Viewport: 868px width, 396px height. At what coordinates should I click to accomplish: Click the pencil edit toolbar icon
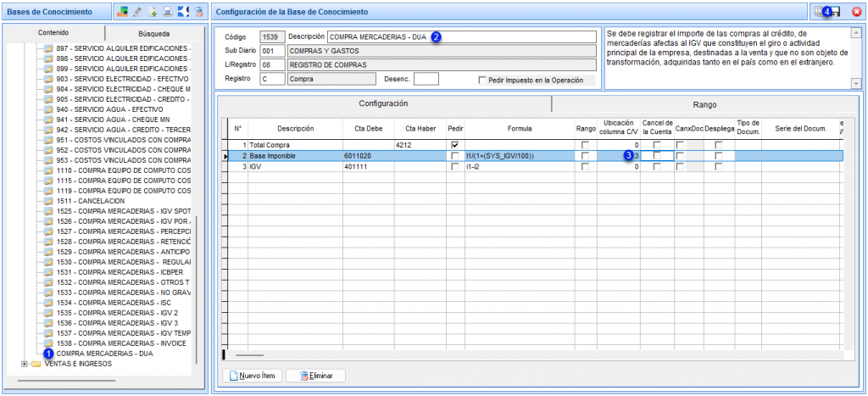pos(138,11)
